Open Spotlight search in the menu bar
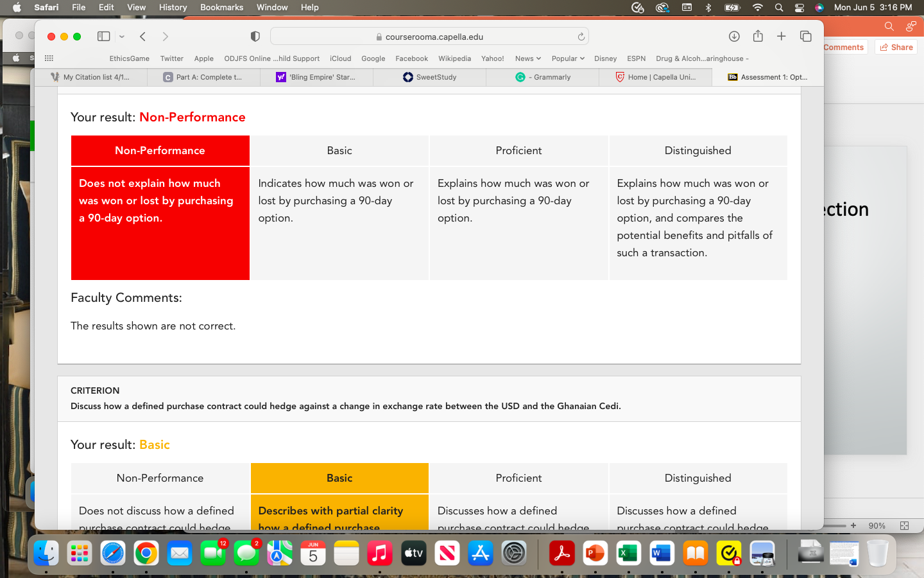This screenshot has width=924, height=578. 779,8
